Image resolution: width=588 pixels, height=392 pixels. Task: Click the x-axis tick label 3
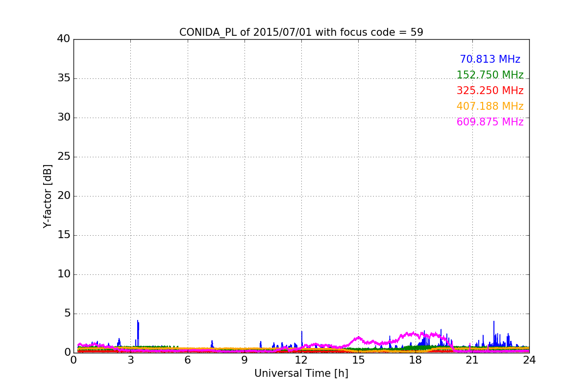130,360
